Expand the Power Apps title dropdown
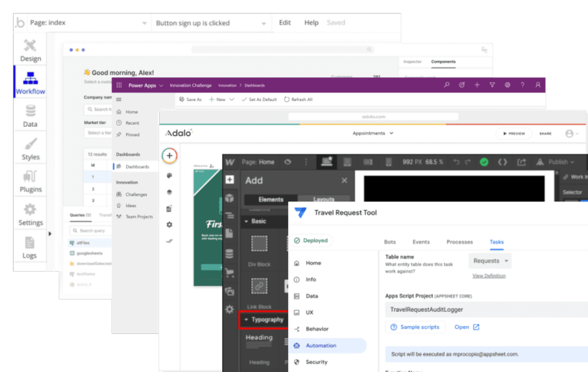Screen dimensions: 588x372 [x=161, y=85]
